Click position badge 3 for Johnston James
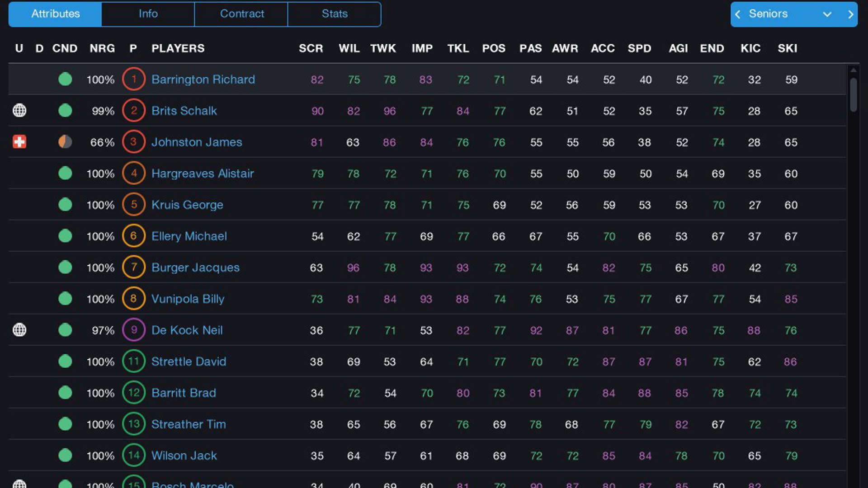This screenshot has height=488, width=868. [x=133, y=142]
